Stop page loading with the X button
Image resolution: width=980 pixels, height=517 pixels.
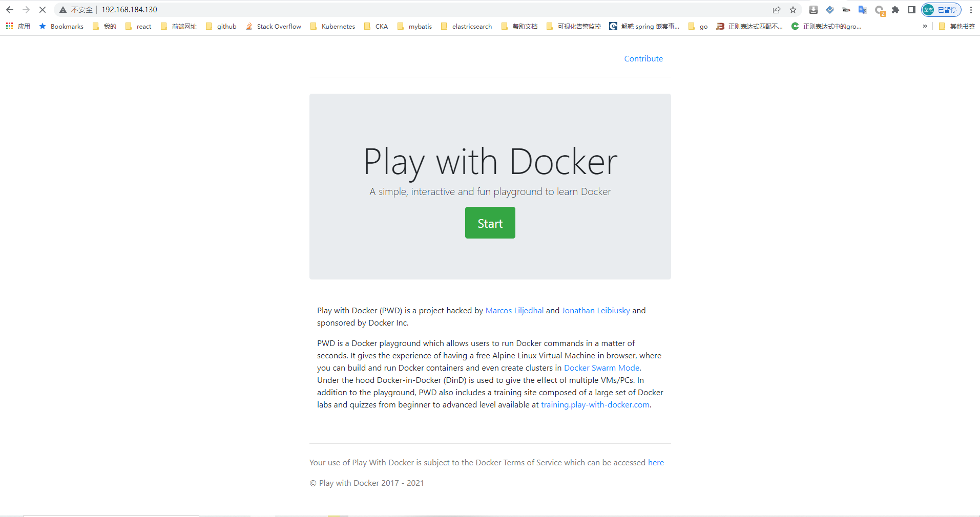[43, 10]
